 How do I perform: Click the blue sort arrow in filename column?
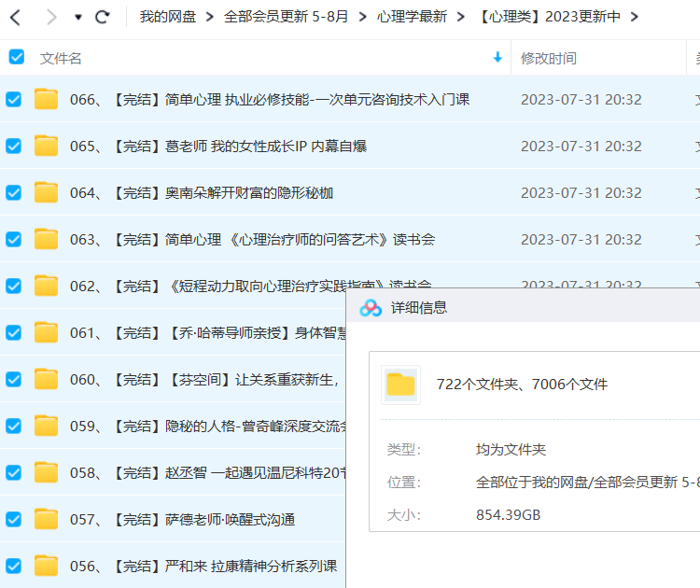point(497,58)
